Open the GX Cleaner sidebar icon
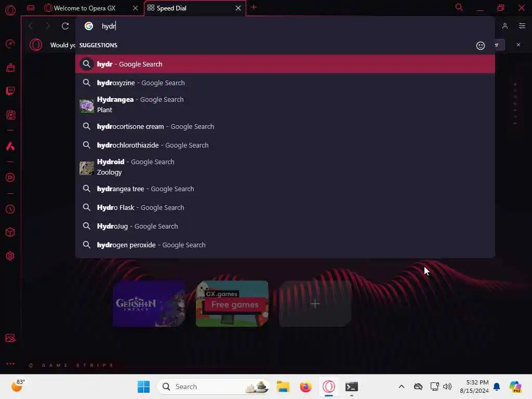Image resolution: width=532 pixels, height=399 pixels. [10, 68]
